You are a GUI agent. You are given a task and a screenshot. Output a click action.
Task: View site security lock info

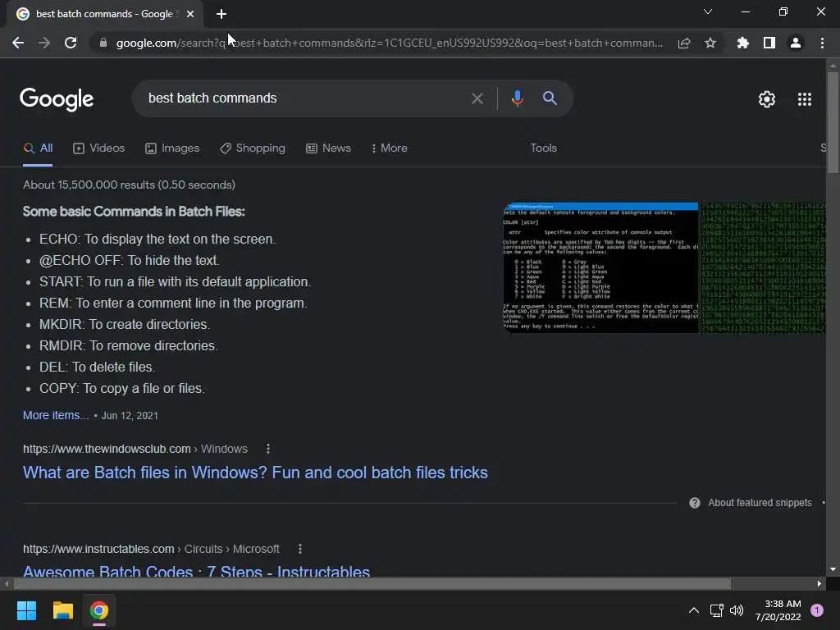103,43
